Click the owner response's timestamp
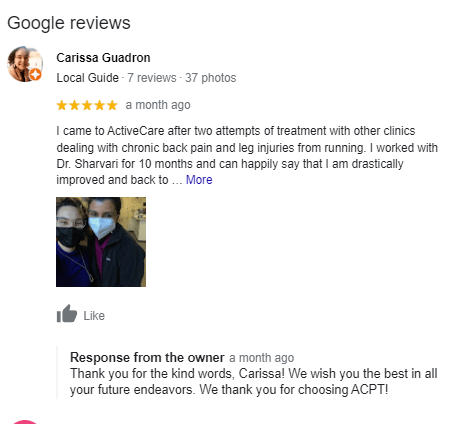This screenshot has width=452, height=424. click(262, 358)
